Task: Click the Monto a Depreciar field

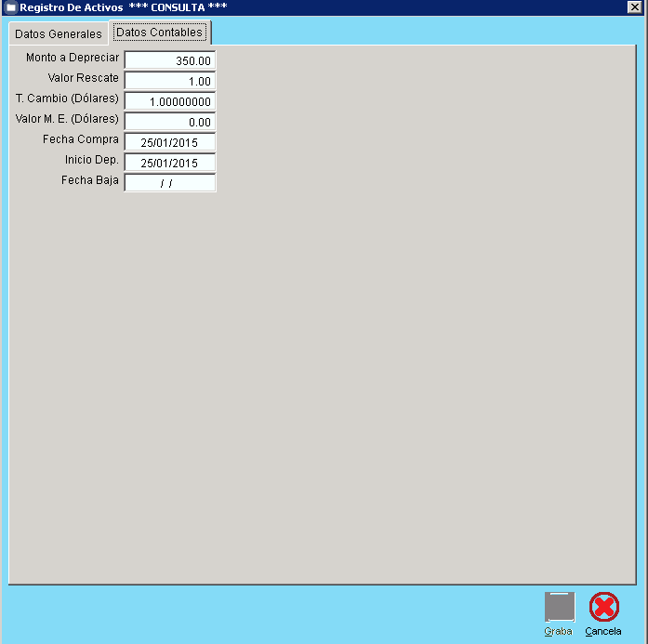Action: pos(170,60)
